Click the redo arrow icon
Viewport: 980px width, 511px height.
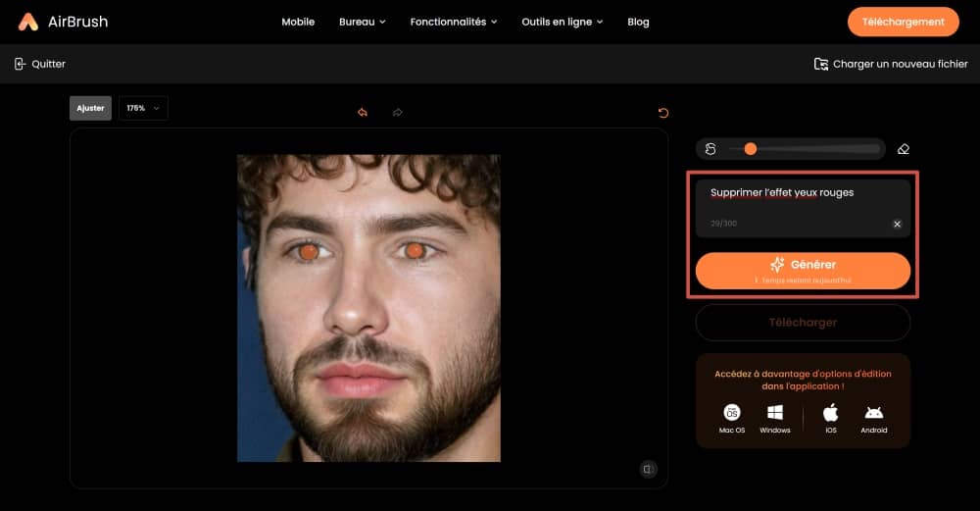[x=397, y=113]
